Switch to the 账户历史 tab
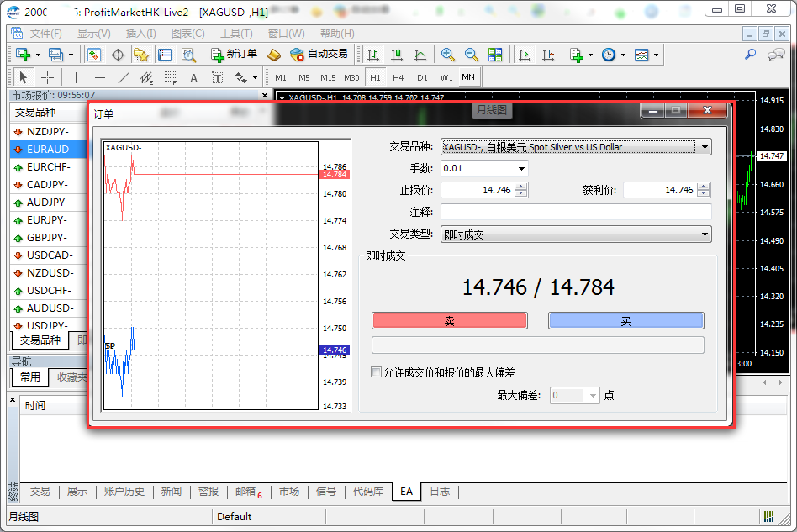 (124, 492)
